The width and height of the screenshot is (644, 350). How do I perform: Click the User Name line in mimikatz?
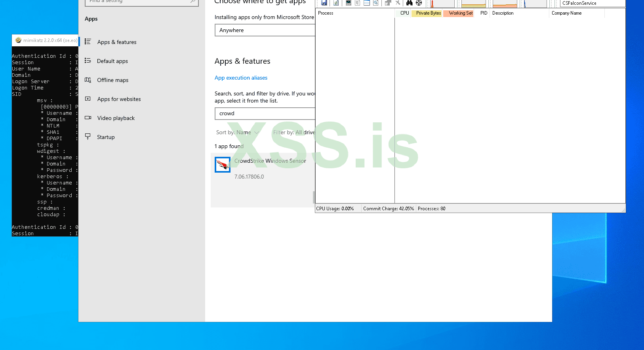[x=45, y=69]
